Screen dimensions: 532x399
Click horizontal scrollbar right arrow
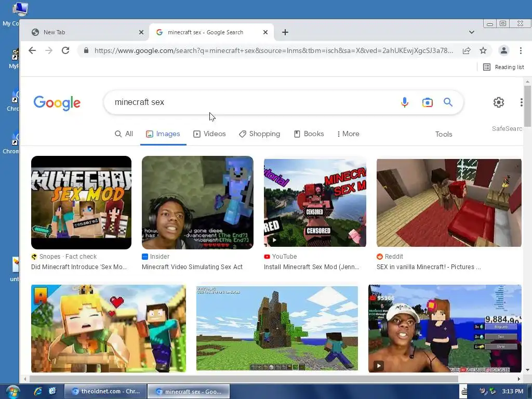tap(519, 379)
